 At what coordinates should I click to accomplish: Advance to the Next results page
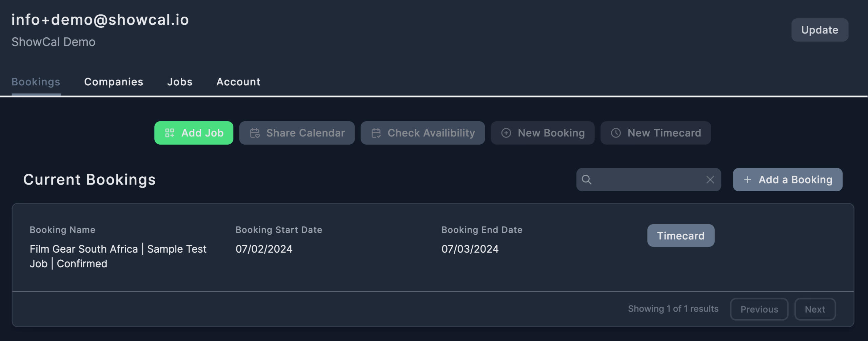(x=815, y=309)
